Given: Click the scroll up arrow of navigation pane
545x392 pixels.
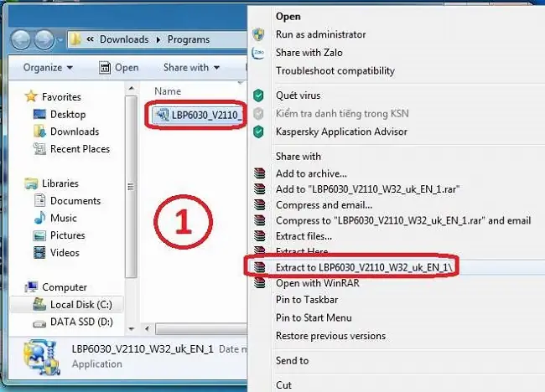Looking at the screenshot, I should 132,89.
